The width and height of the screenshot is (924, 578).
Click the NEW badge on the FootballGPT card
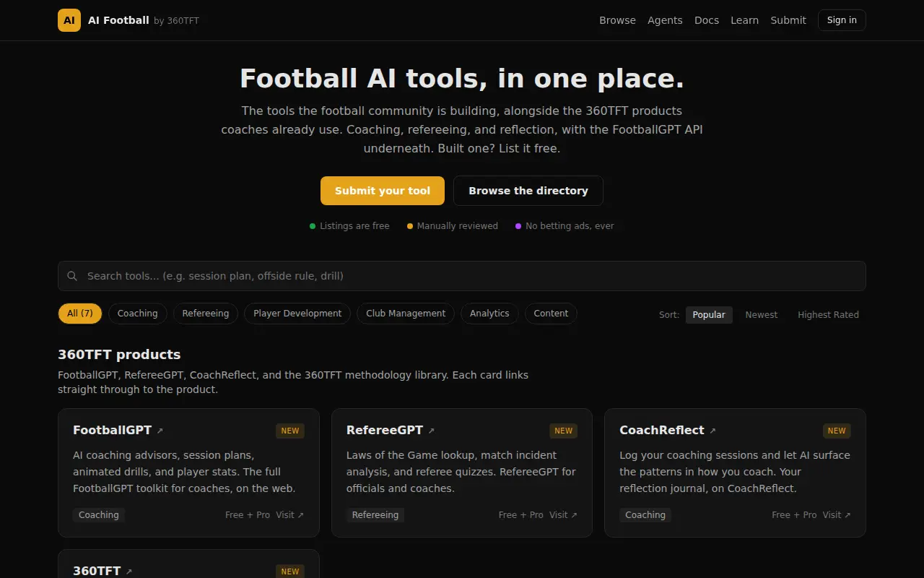click(x=290, y=431)
